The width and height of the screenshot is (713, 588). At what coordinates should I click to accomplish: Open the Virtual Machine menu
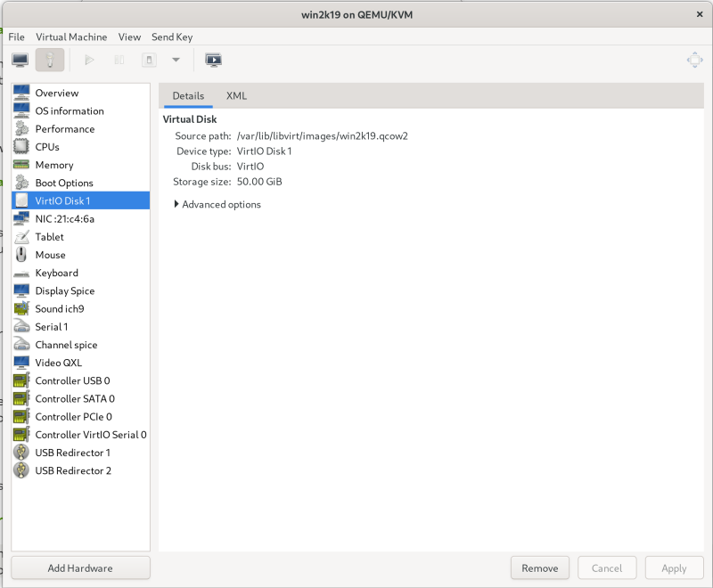pyautogui.click(x=71, y=37)
